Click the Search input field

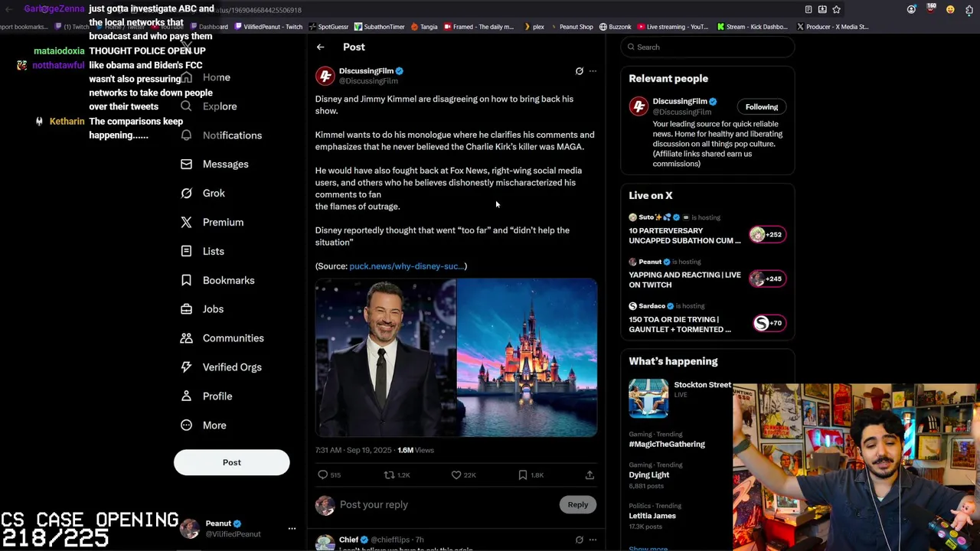(x=707, y=47)
